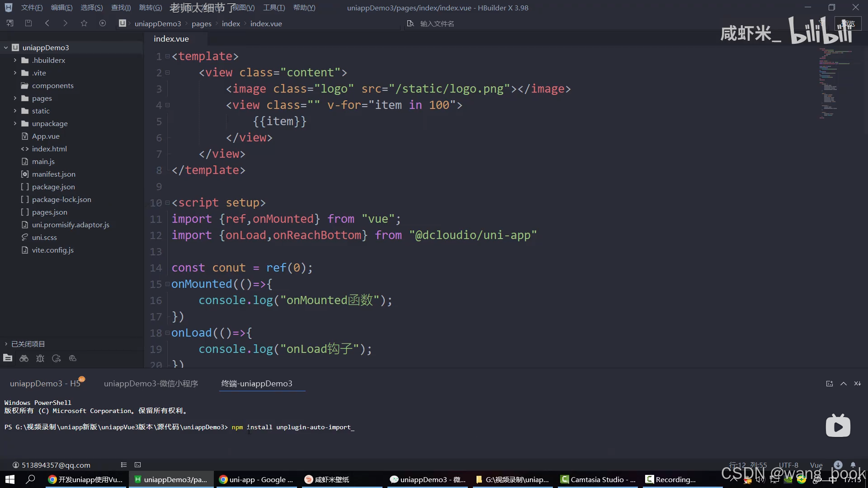Open the 文件(F) menu
Screen dimensions: 868x488
click(32, 8)
